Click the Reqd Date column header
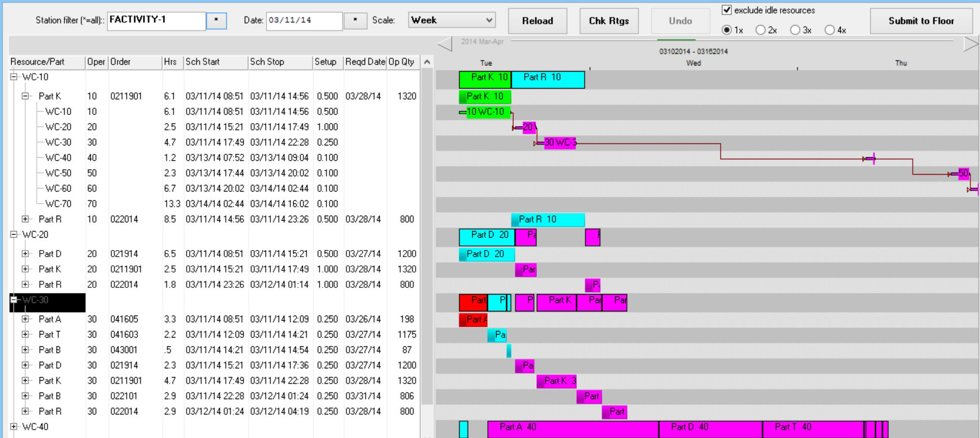980x438 pixels. click(x=365, y=62)
